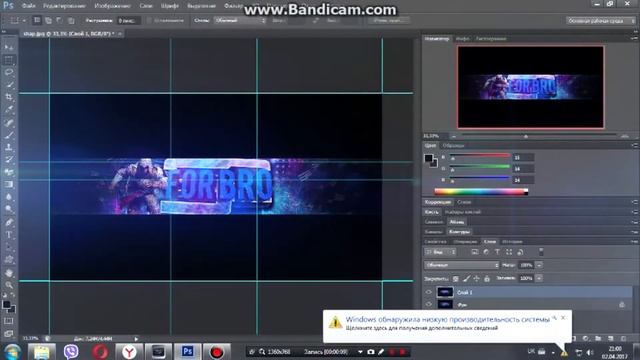Open the layer fill slider arrow
Screen dimensions: 640x360
tap(539, 278)
